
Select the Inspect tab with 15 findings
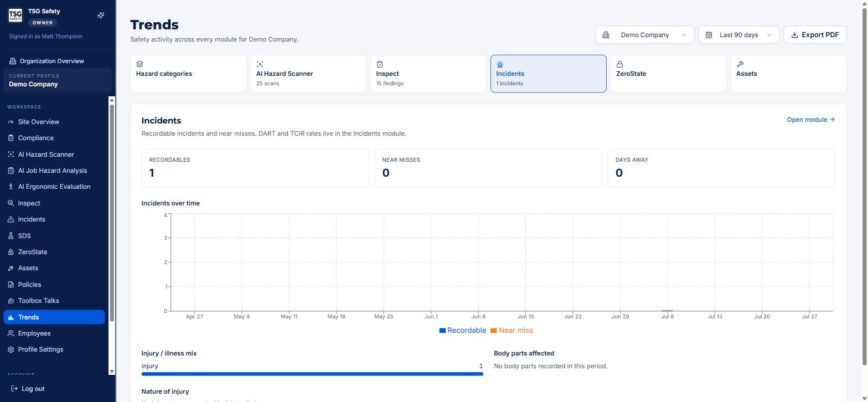click(428, 74)
